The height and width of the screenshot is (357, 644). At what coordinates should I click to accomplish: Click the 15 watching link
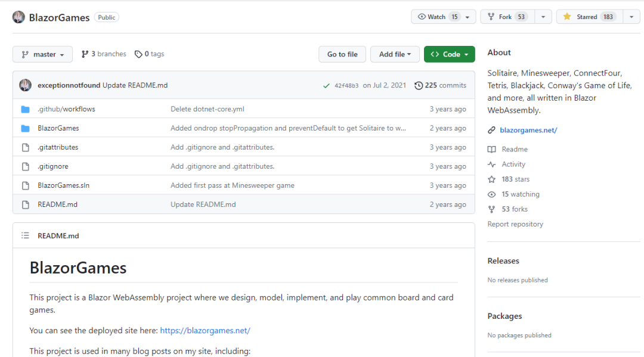tap(521, 194)
